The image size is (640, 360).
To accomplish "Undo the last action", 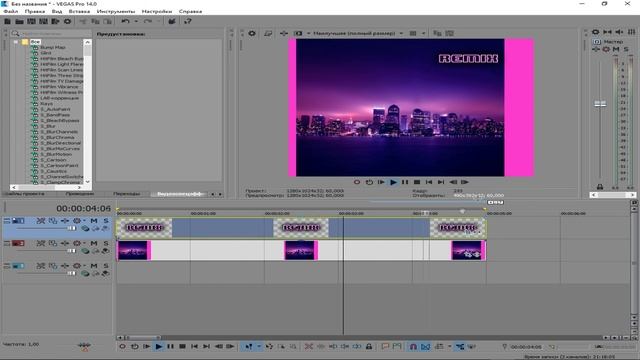I will coord(125,21).
